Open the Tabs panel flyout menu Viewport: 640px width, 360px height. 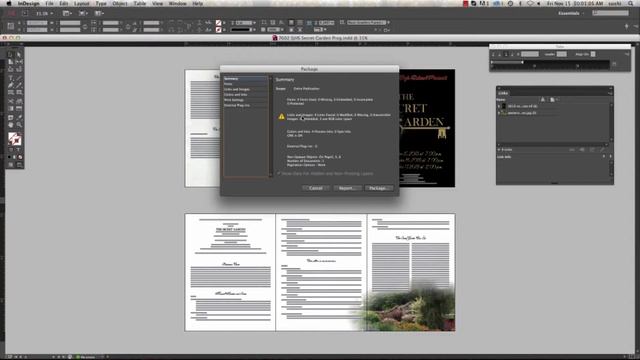(627, 54)
